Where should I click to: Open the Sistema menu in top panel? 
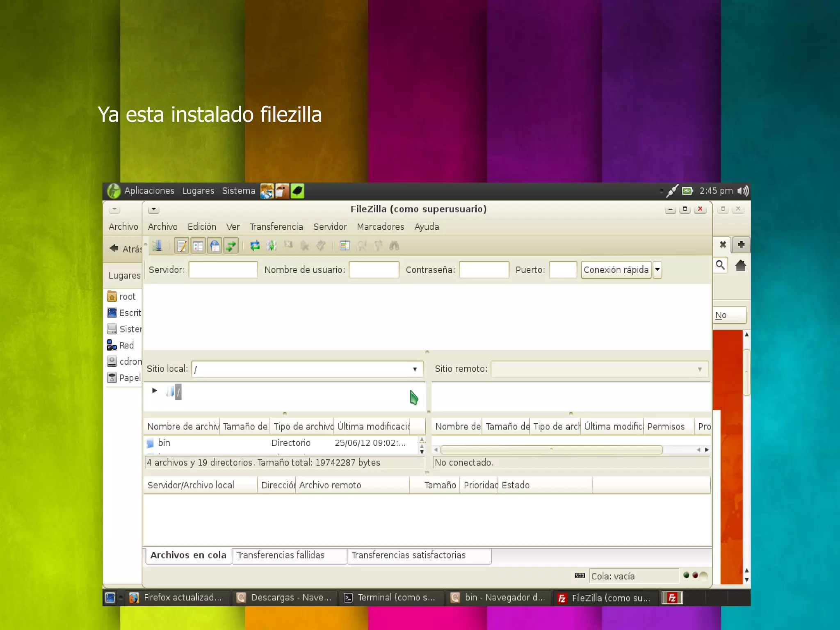239,191
